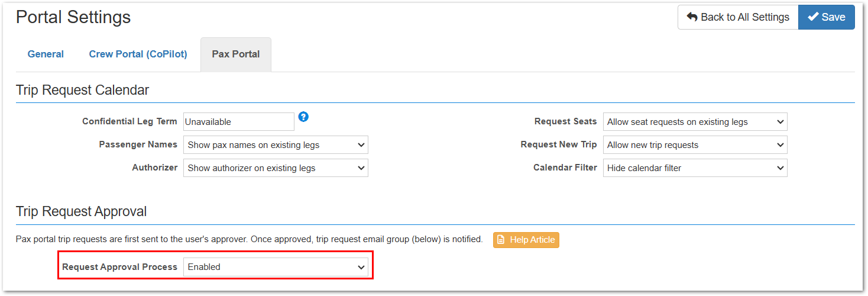Open the orange Help Article button
Image resolution: width=868 pixels, height=296 pixels.
[526, 240]
